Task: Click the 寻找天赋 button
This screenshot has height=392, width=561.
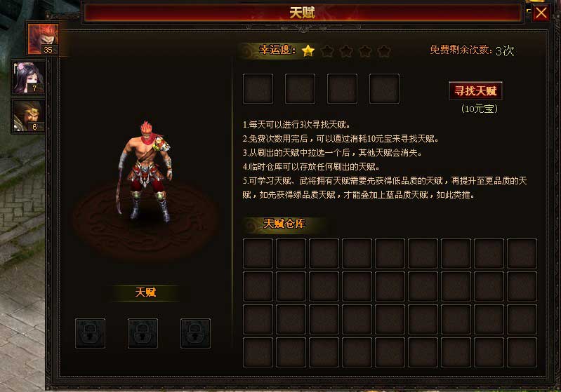Action: (475, 90)
